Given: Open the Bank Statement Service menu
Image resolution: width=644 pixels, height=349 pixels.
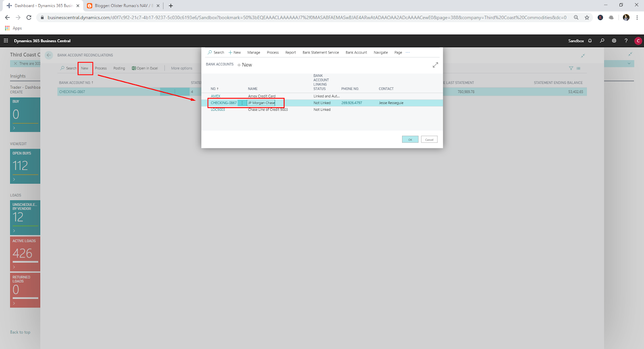Looking at the screenshot, I should tap(321, 52).
